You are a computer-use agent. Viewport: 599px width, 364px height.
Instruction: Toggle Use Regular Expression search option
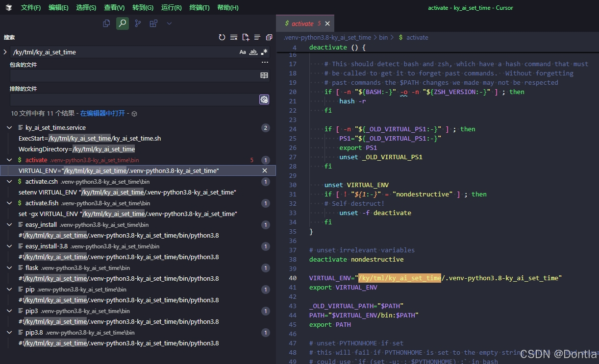(x=264, y=51)
